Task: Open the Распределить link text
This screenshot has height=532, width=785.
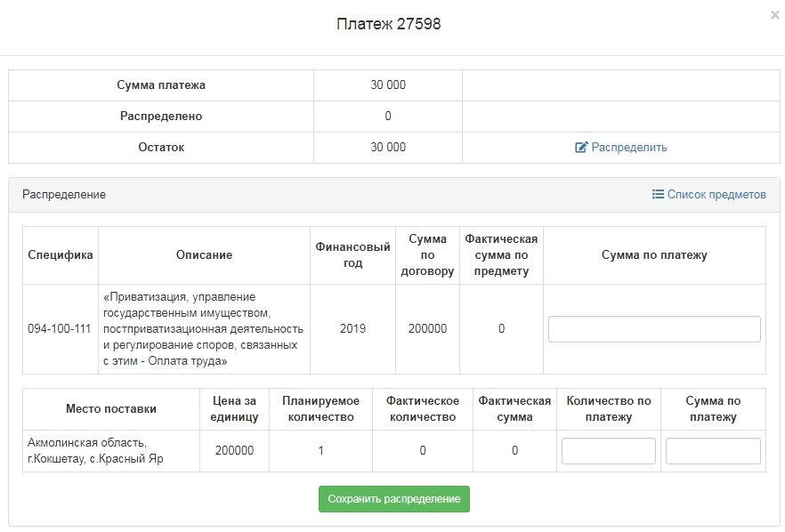Action: (629, 148)
